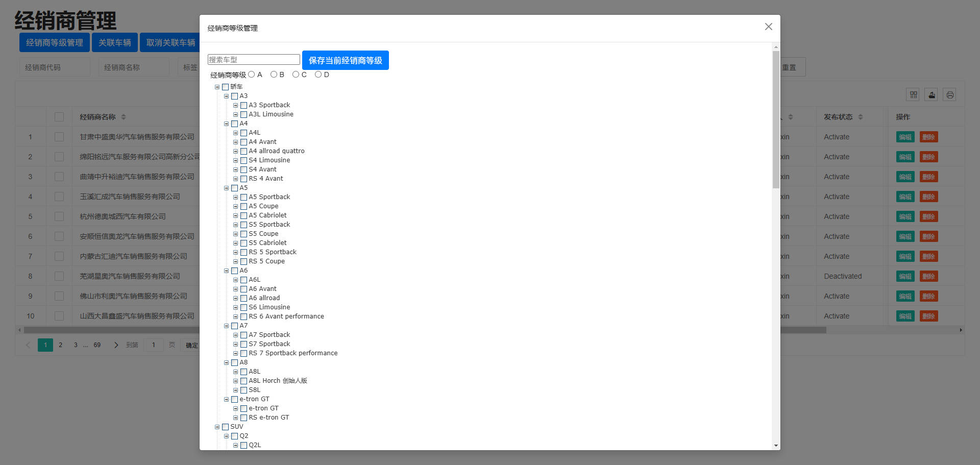The height and width of the screenshot is (465, 980).
Task: Click the dialog vertical scrollbar down arrow
Action: (776, 446)
